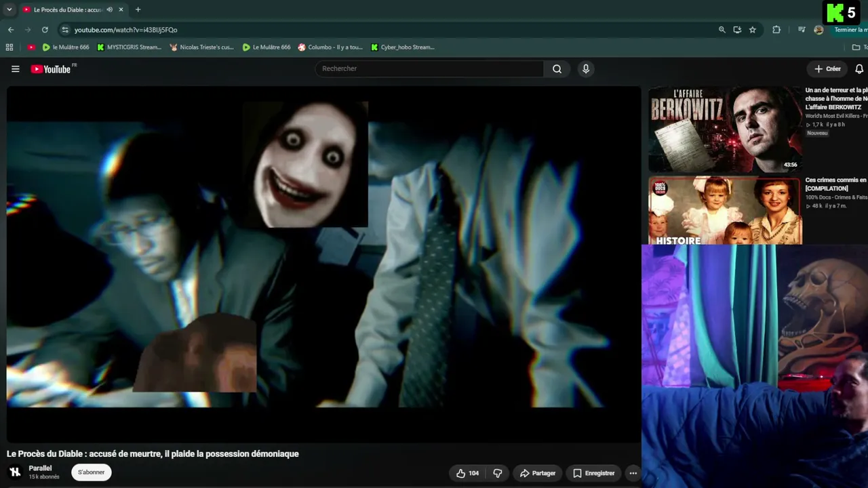
Task: Expand the tab search dropdown
Action: (x=9, y=9)
